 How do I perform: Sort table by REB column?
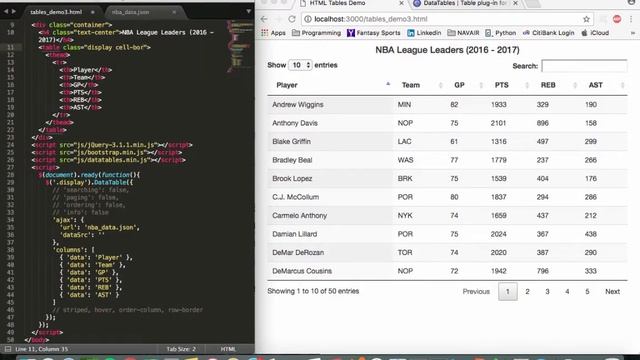(556, 85)
